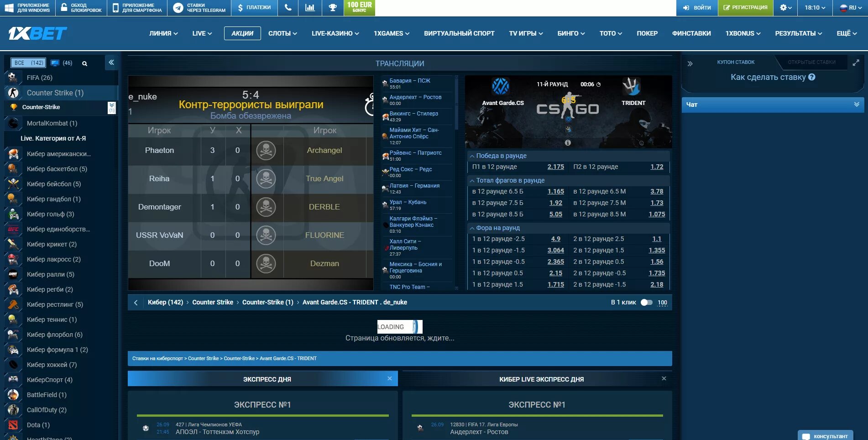Expand the LIVE-КАЗИНО menu
868x440 pixels.
[335, 33]
